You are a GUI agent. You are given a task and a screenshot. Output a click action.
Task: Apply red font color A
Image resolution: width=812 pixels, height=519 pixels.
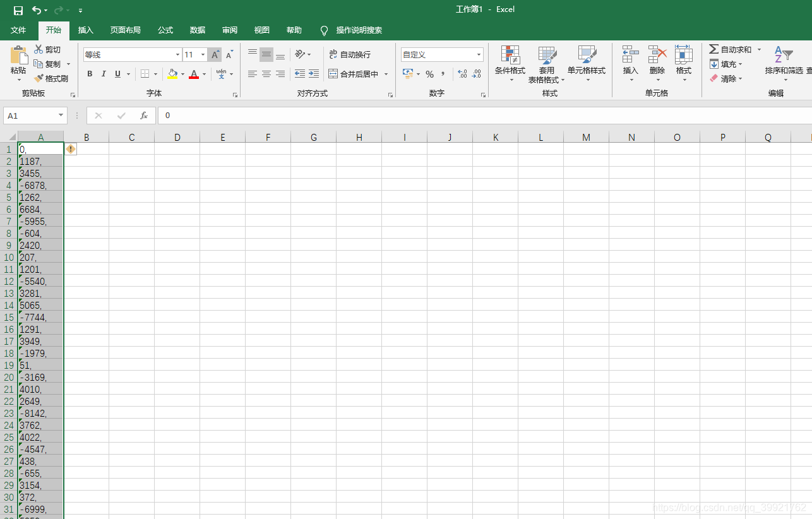194,74
